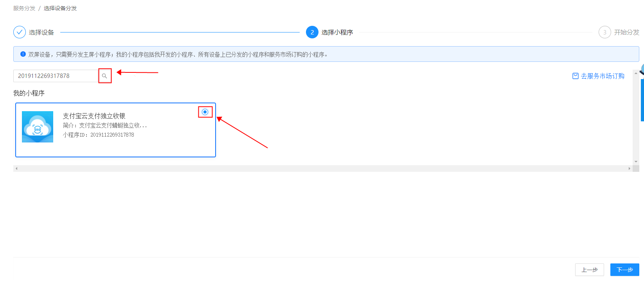
Task: Click the 选择小程序 step label
Action: click(x=337, y=32)
